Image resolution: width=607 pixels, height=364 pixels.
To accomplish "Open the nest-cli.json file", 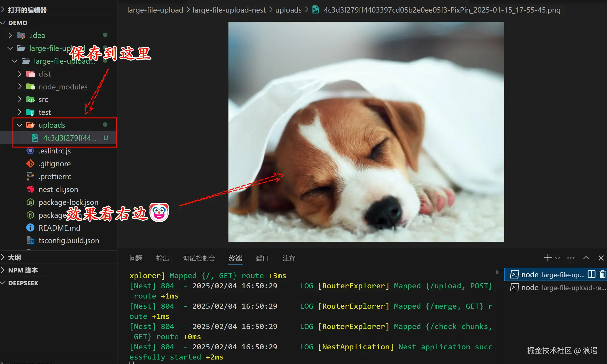I will pos(58,189).
